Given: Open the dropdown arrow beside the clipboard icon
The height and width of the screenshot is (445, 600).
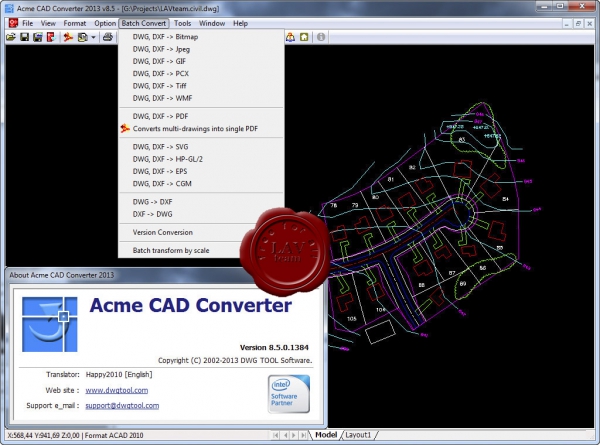Looking at the screenshot, I should click(x=93, y=37).
